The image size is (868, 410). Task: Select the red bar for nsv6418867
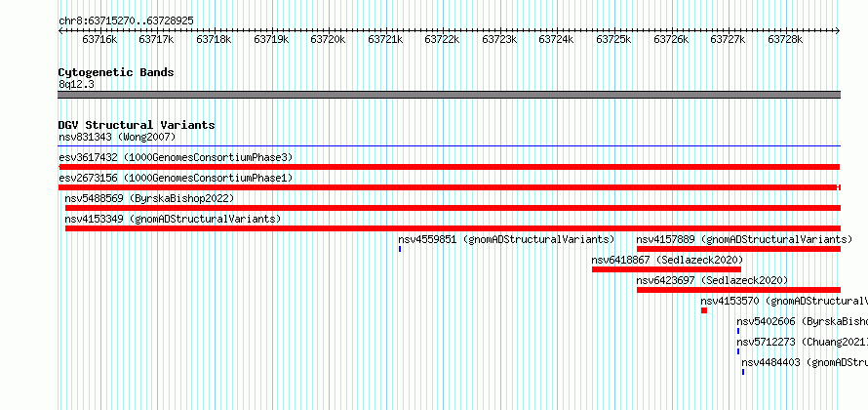click(x=666, y=269)
